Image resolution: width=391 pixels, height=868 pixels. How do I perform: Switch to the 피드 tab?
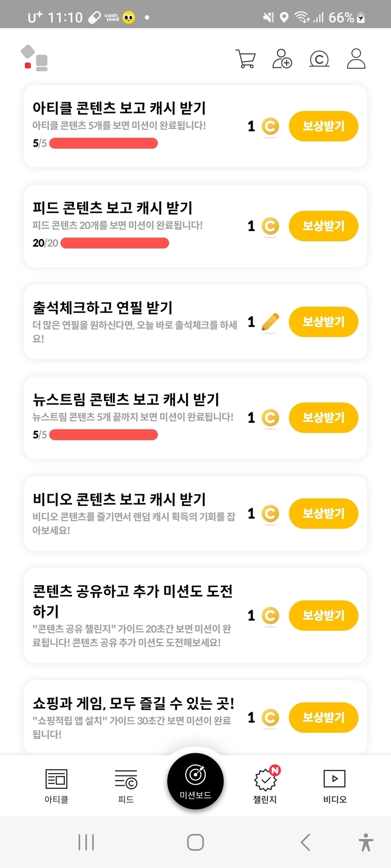pyautogui.click(x=126, y=786)
